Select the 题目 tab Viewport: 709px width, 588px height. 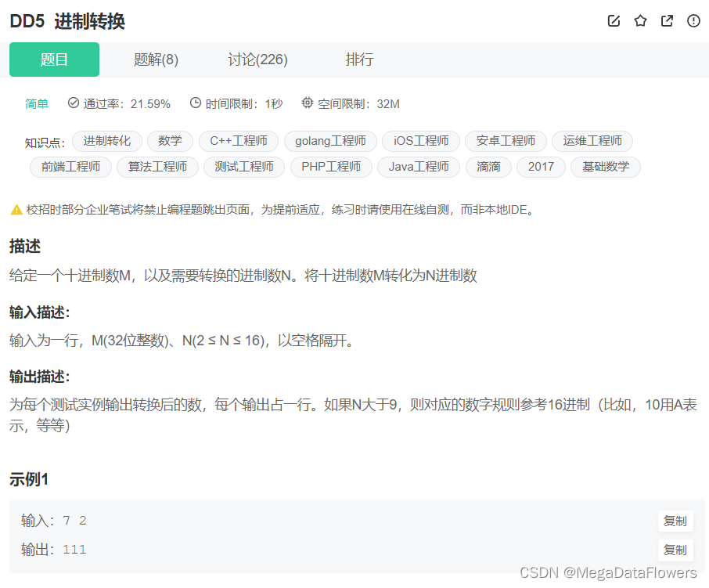[53, 60]
